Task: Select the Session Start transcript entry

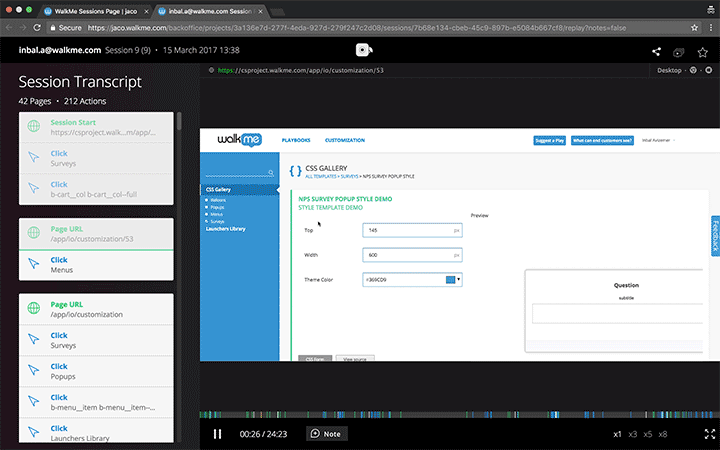Action: (x=96, y=127)
